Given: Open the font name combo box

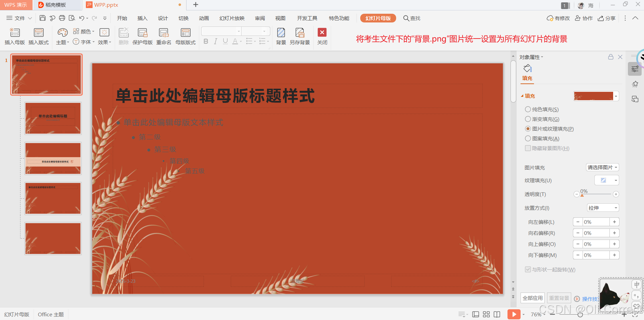Looking at the screenshot, I should pos(221,31).
